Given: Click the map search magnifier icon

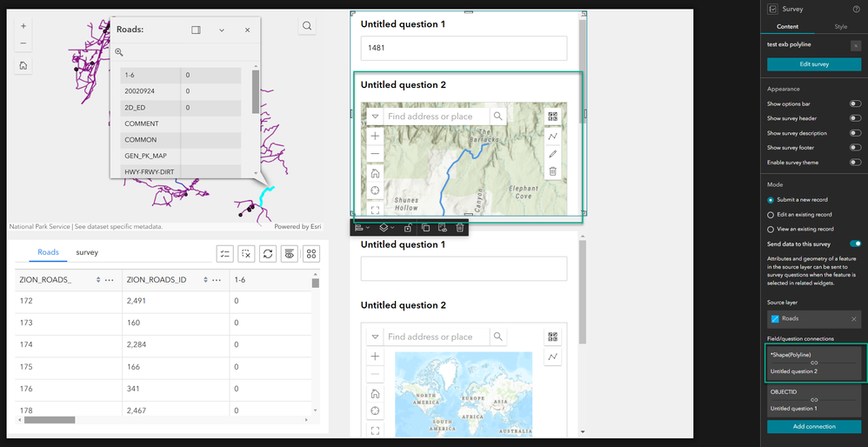Looking at the screenshot, I should pos(307,25).
